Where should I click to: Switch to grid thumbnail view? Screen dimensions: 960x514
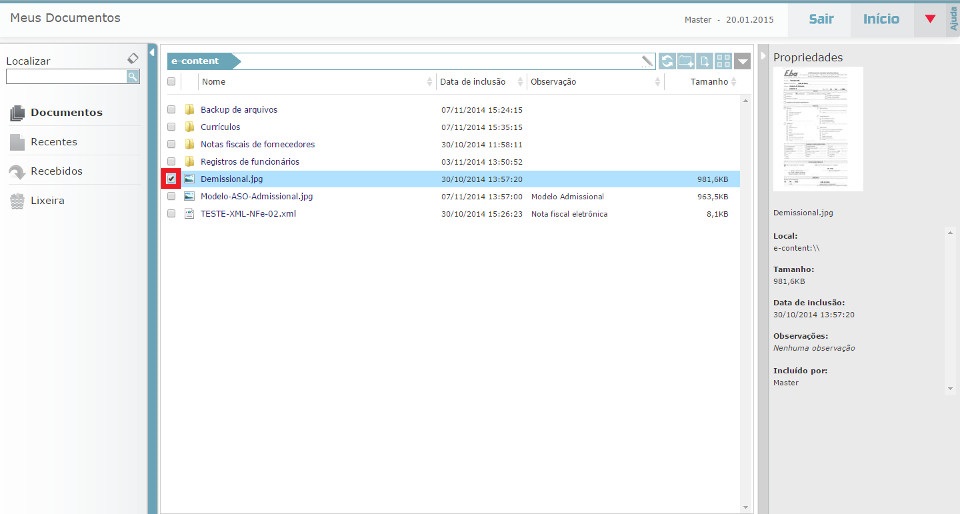(x=723, y=61)
